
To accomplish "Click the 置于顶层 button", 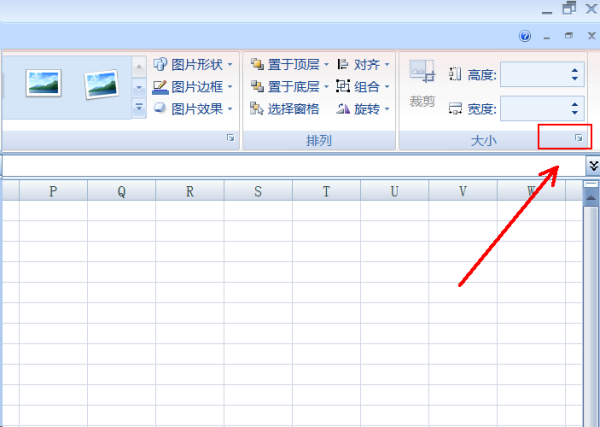I will point(285,64).
